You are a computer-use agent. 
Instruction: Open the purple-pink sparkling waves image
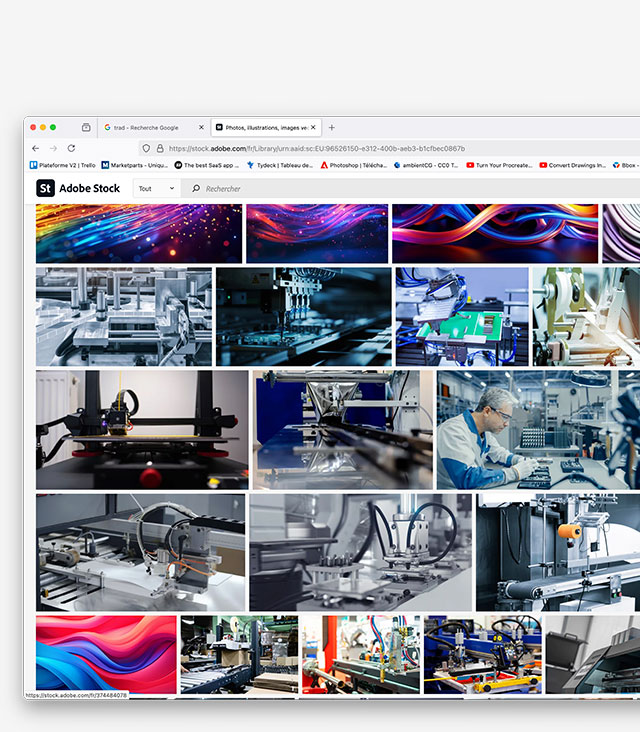317,233
